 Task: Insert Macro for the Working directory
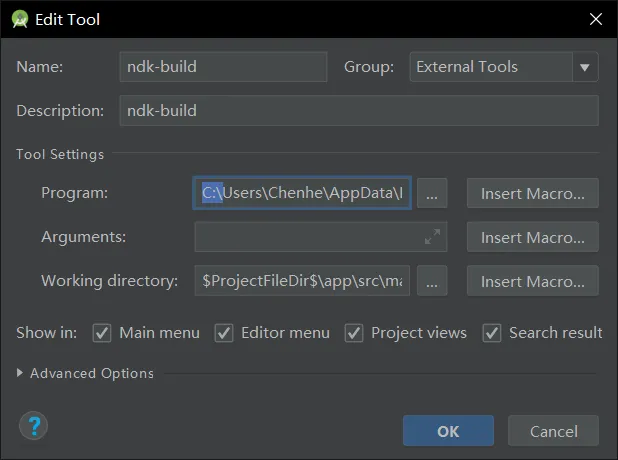pos(532,282)
